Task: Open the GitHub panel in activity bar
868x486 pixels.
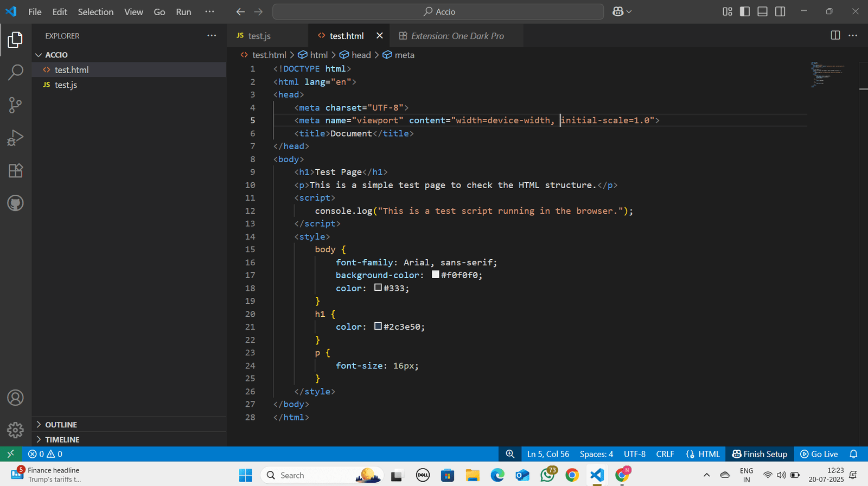Action: click(15, 203)
